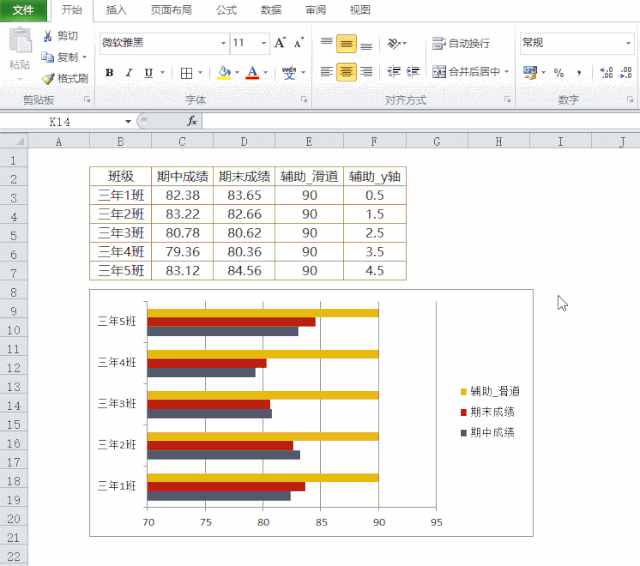Screen dimensions: 640x566
Task: Open the 文件 file tab
Action: [x=23, y=10]
